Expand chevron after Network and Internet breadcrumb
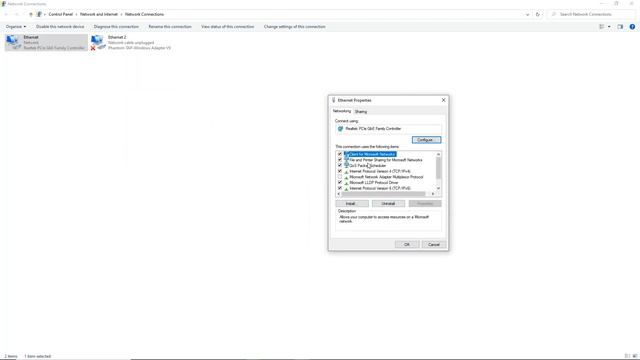The width and height of the screenshot is (640, 360). pos(121,14)
